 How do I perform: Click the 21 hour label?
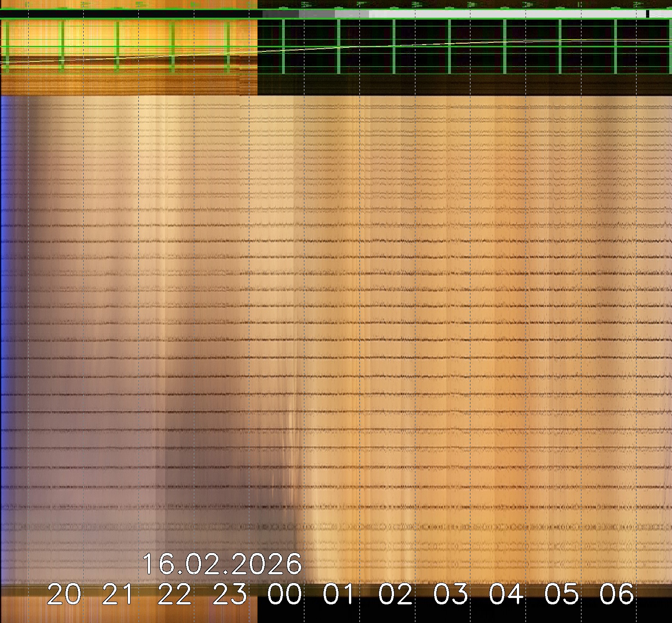118,594
